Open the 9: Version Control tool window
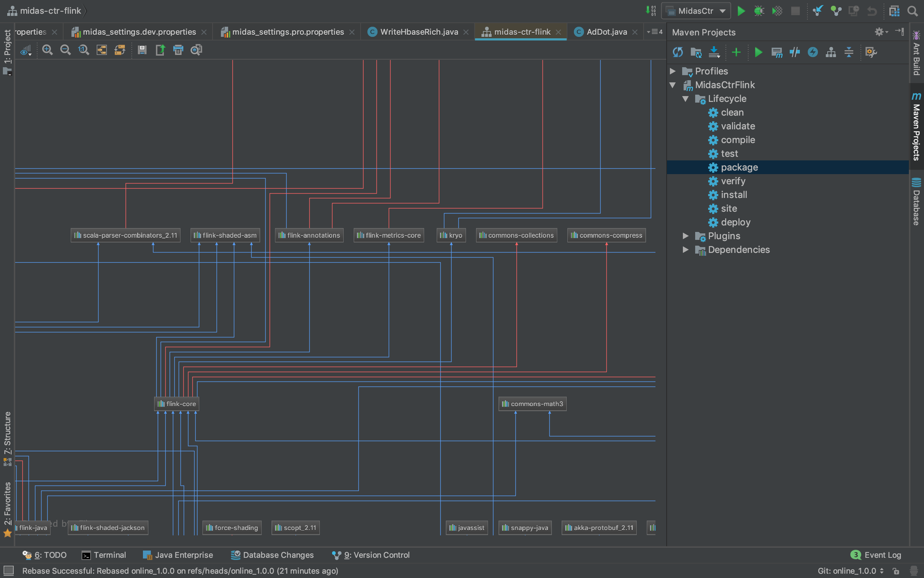924x578 pixels. pyautogui.click(x=370, y=555)
